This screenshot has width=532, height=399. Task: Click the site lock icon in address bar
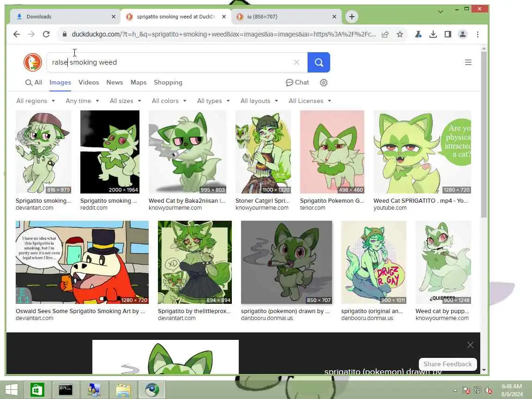coord(64,34)
